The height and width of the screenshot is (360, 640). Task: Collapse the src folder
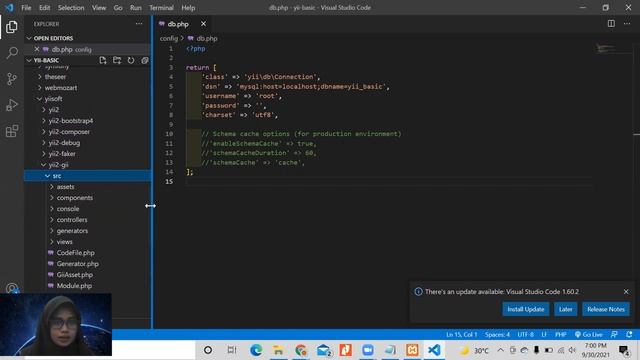87,176
